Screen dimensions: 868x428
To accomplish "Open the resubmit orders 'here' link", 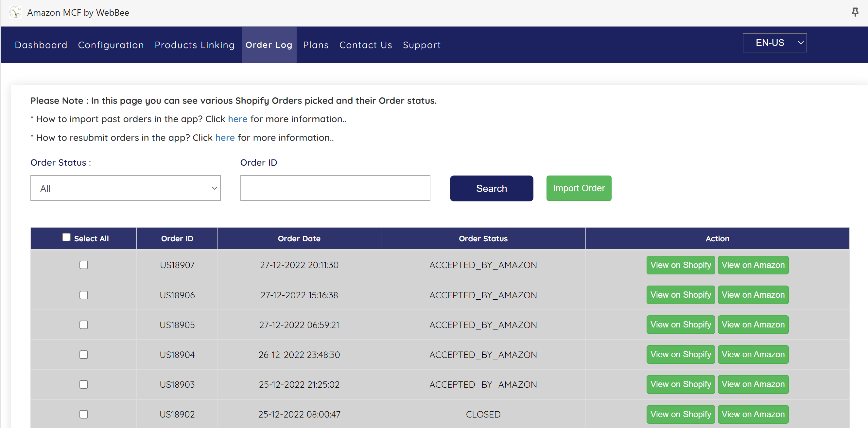I will click(x=225, y=138).
